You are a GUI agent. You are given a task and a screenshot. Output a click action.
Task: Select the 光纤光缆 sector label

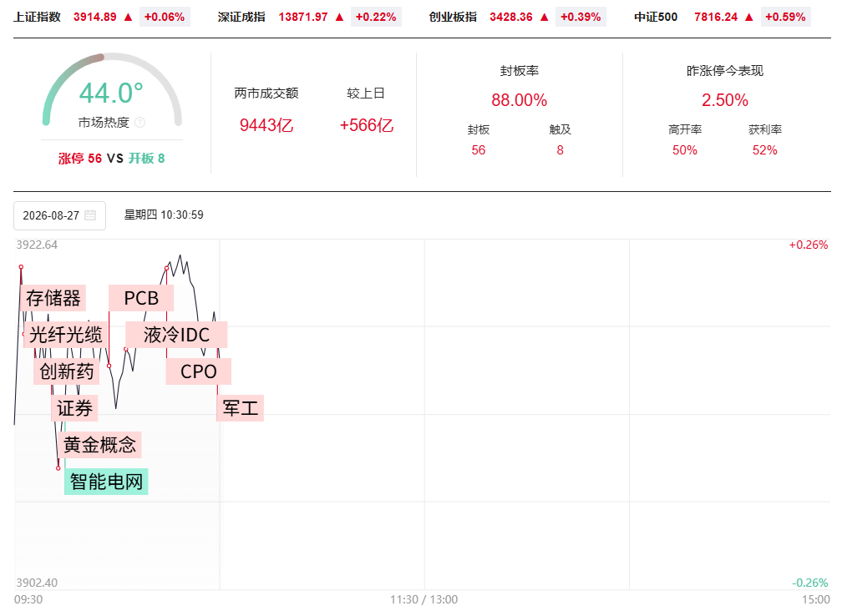(x=66, y=335)
